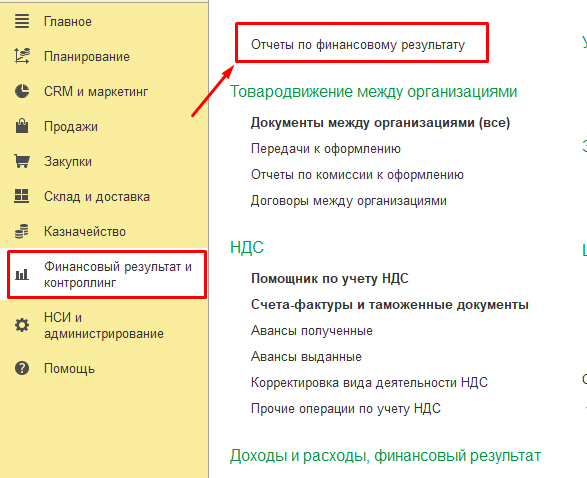The image size is (587, 478).
Task: Switch to Склад и доставка section
Action: [x=97, y=197]
